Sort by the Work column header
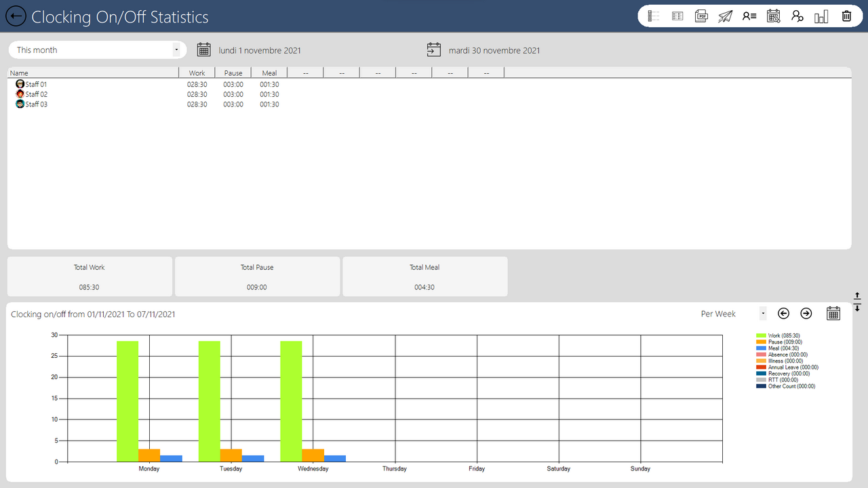868x488 pixels. [197, 73]
